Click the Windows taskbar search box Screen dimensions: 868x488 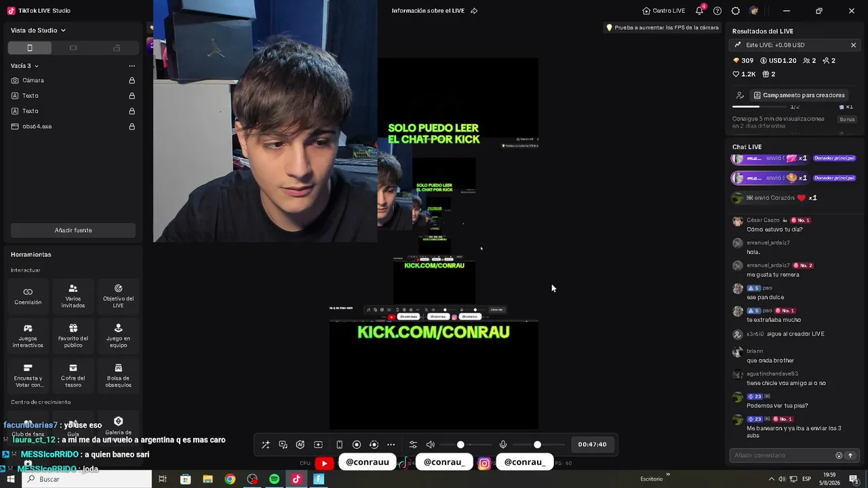pyautogui.click(x=87, y=479)
